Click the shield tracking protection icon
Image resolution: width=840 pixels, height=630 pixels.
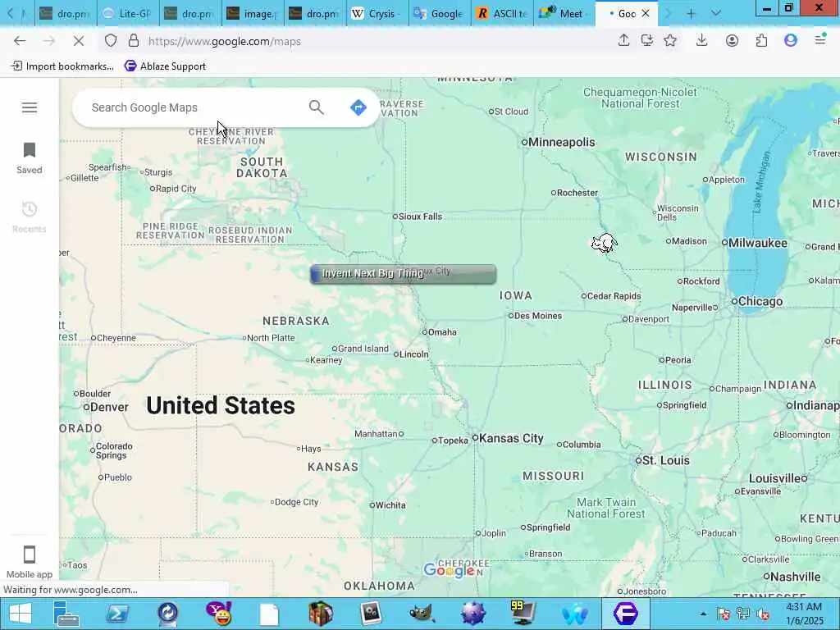(111, 41)
